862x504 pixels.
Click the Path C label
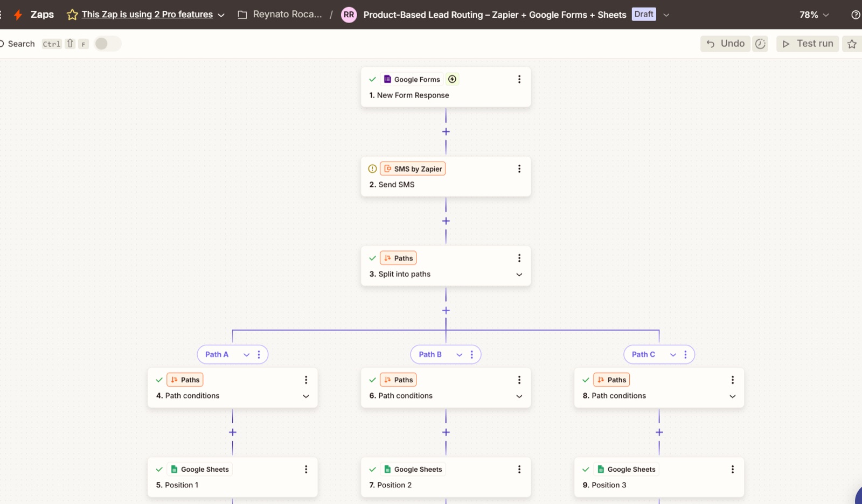pyautogui.click(x=643, y=354)
